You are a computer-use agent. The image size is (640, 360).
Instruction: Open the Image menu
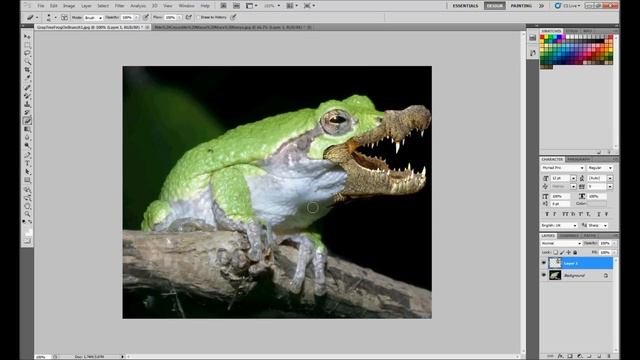pyautogui.click(x=69, y=6)
